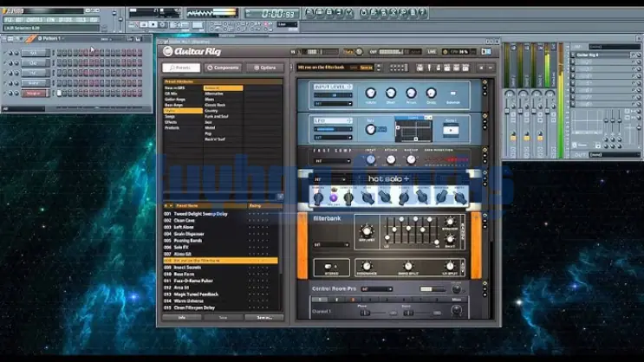Choose the Funk and Soul style

point(217,116)
